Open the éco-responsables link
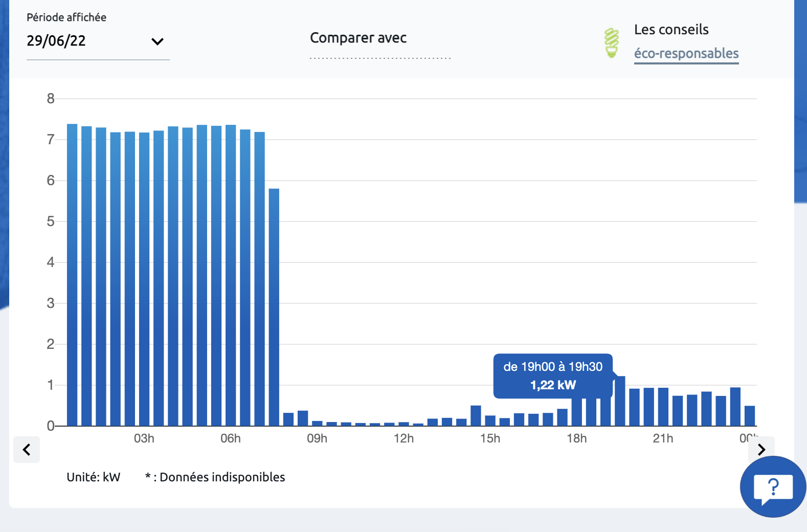The width and height of the screenshot is (807, 532). (x=686, y=54)
